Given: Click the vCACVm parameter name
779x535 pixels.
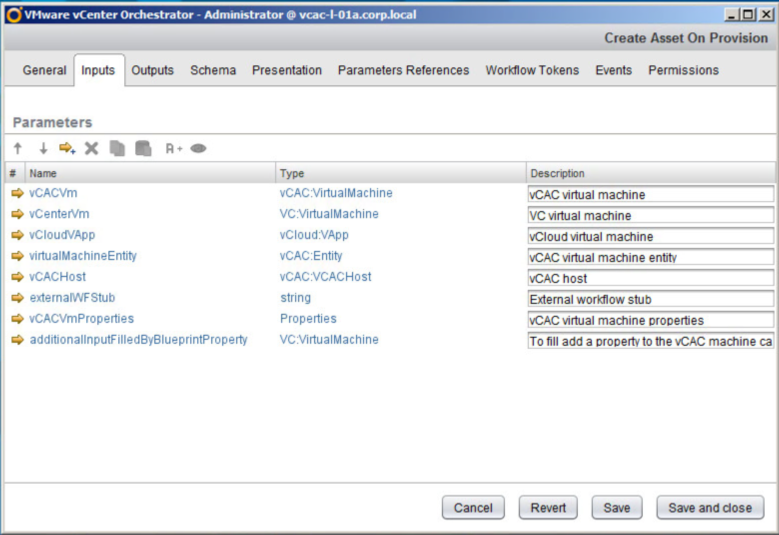Looking at the screenshot, I should [53, 193].
